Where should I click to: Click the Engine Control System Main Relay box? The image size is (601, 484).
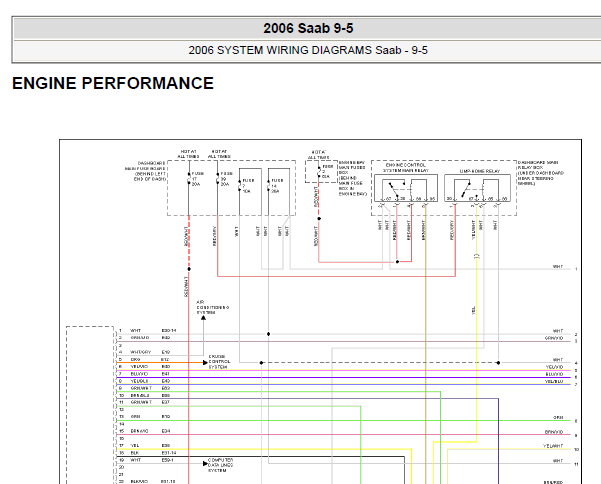tap(406, 188)
